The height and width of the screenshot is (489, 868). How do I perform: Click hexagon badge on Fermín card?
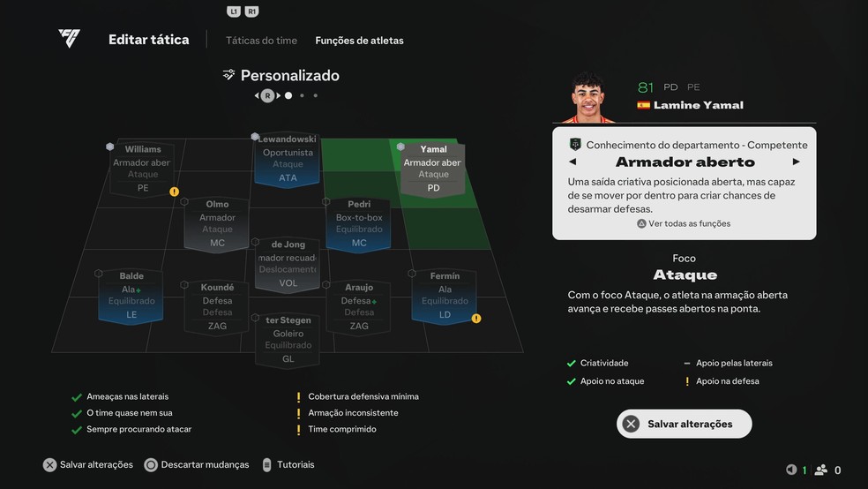(412, 273)
